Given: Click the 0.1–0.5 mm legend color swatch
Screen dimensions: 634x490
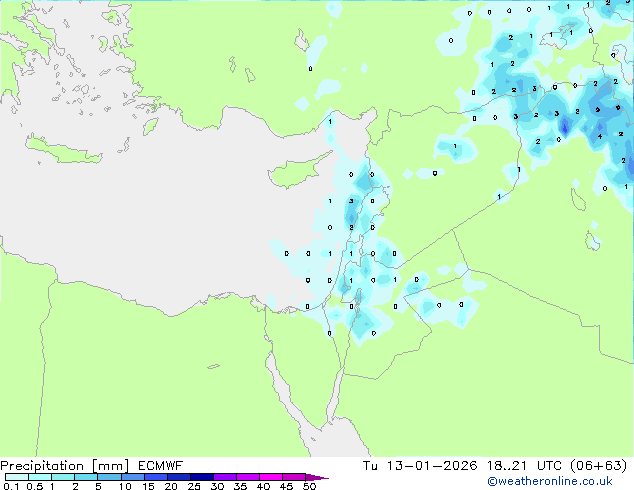Looking at the screenshot, I should pyautogui.click(x=17, y=477).
